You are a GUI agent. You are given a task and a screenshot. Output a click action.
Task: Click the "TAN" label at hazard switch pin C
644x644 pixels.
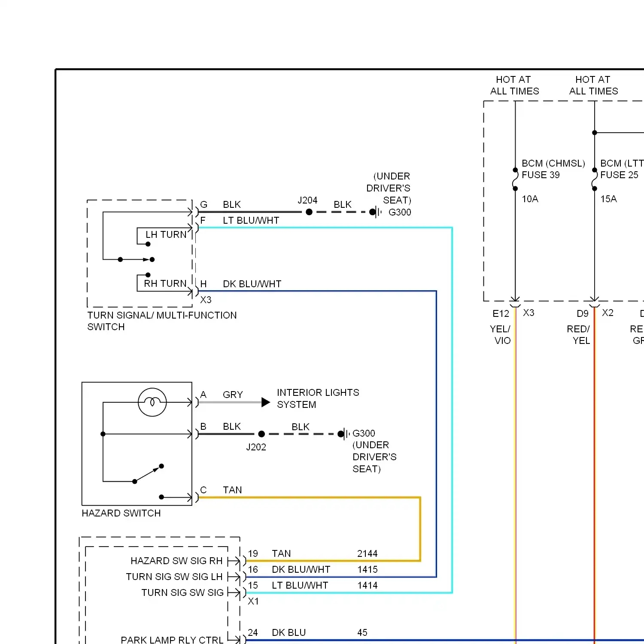[232, 490]
